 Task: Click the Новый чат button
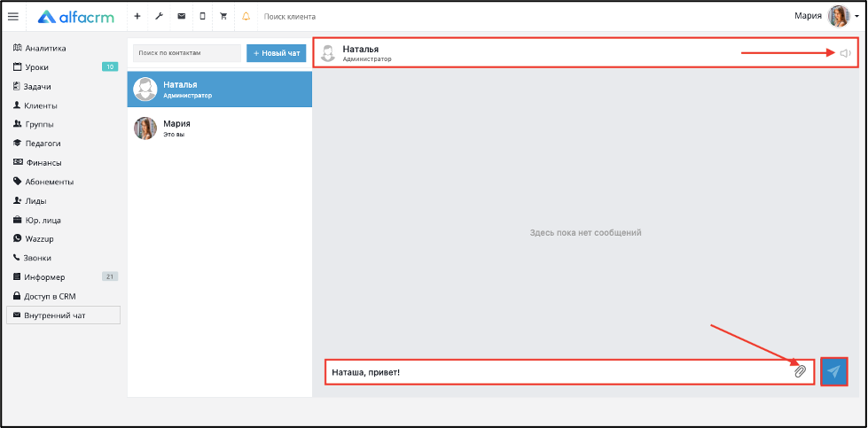[x=277, y=53]
